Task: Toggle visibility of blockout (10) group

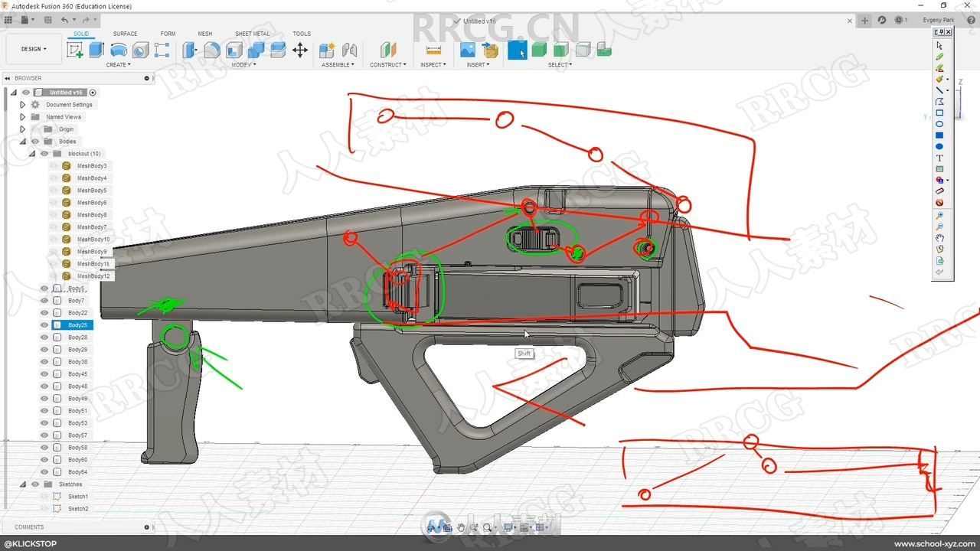Action: [44, 154]
